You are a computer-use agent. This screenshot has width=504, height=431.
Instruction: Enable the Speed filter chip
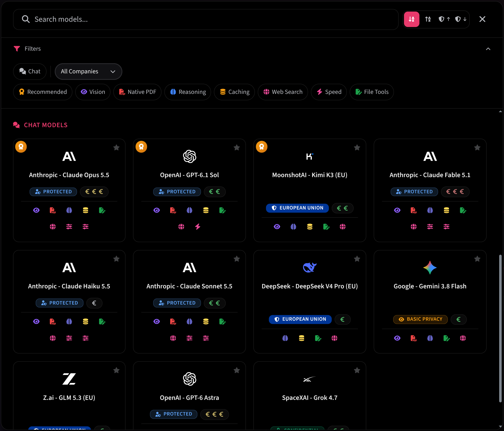(329, 92)
